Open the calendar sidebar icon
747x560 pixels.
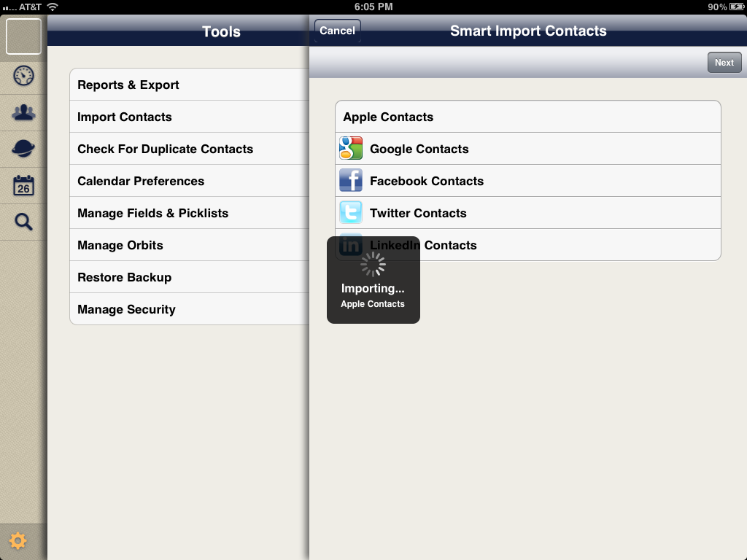click(24, 185)
